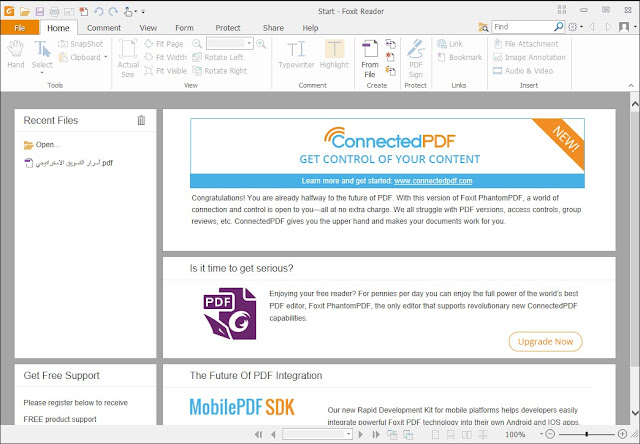Click the Upgrade Now button
This screenshot has width=640, height=444.
click(545, 342)
